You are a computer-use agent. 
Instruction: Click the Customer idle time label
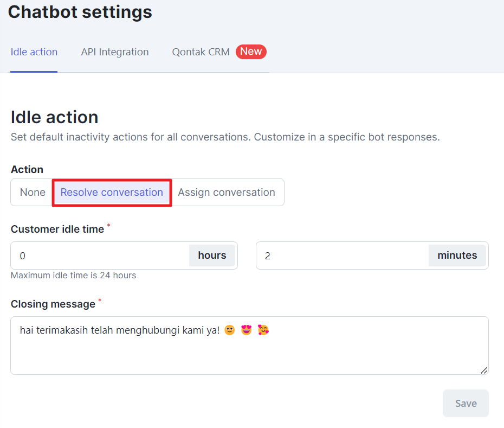(57, 229)
